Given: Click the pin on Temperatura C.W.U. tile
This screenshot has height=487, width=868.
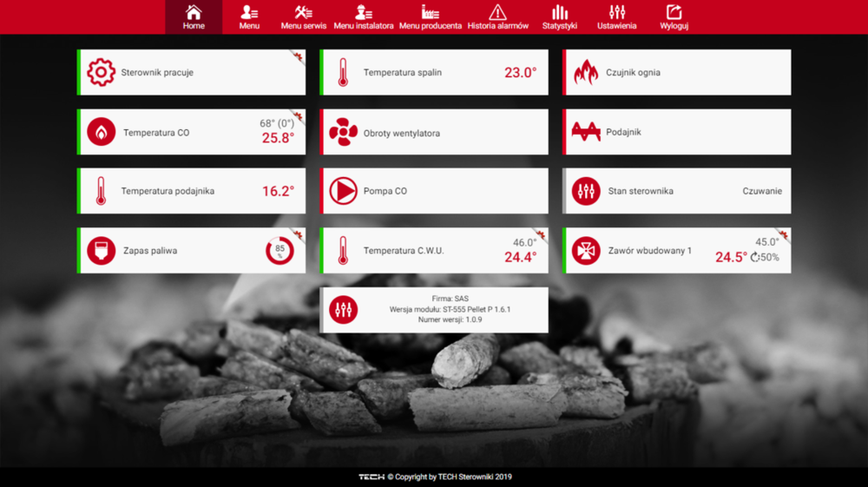Looking at the screenshot, I should click(x=540, y=235).
